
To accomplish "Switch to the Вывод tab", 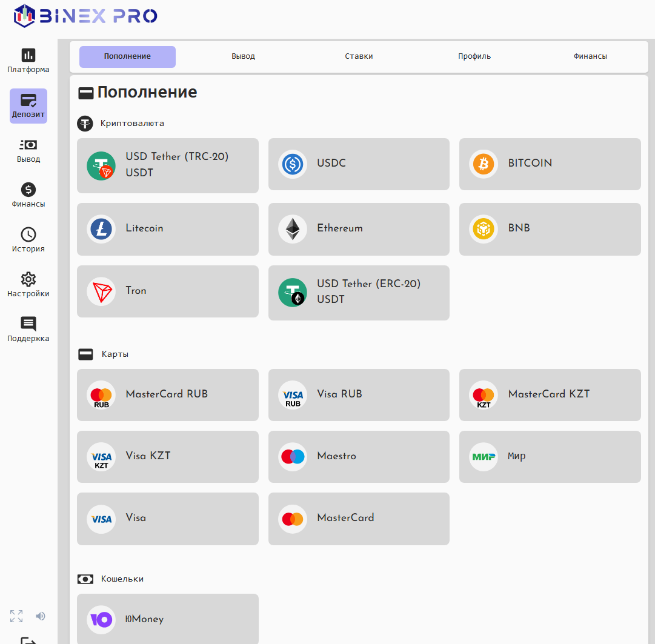I will tap(243, 56).
